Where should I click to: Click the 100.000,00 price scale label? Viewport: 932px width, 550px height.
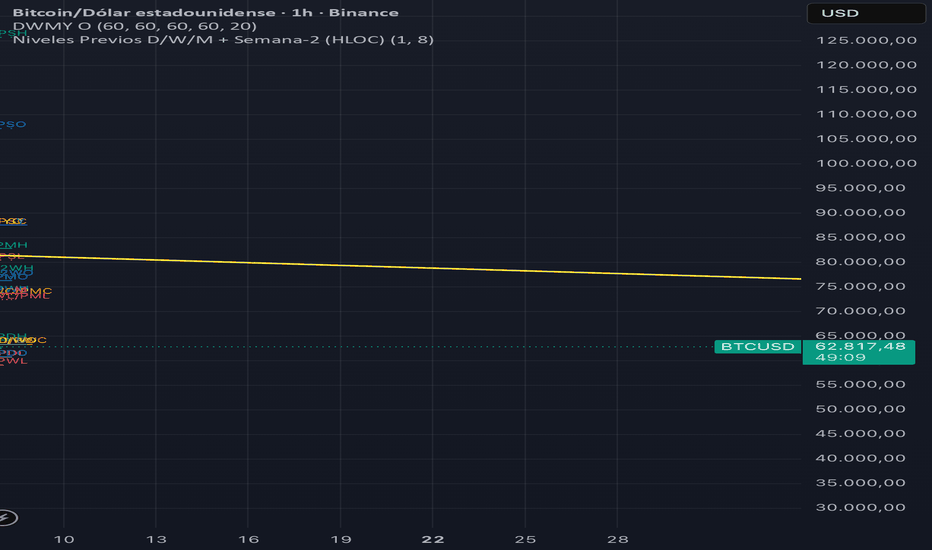coord(867,164)
